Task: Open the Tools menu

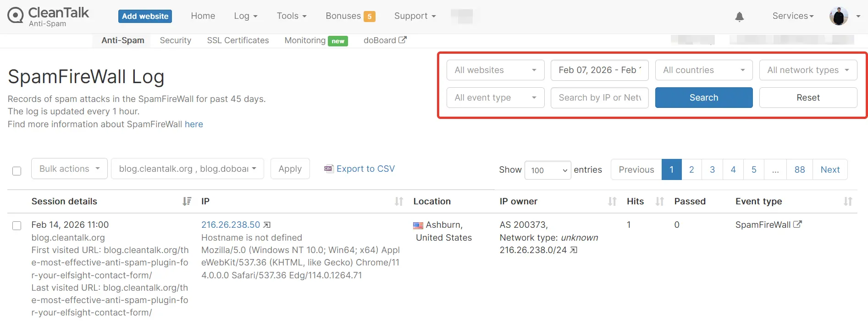Action: click(x=292, y=16)
